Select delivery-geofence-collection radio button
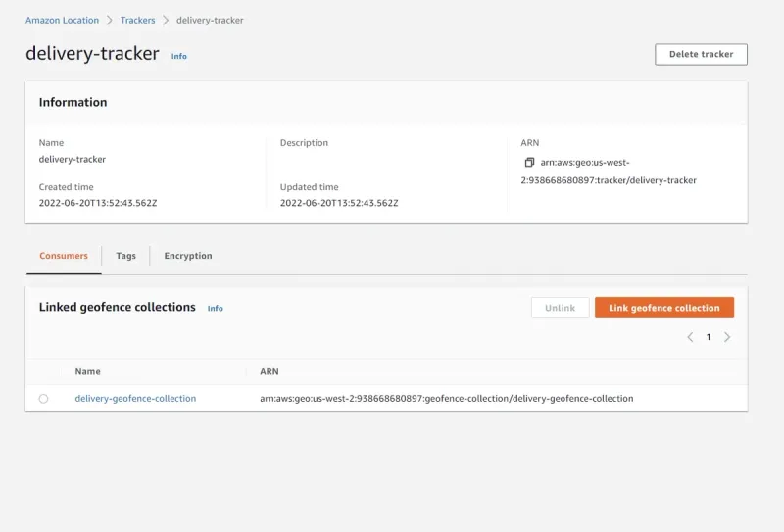Image resolution: width=784 pixels, height=532 pixels. (x=43, y=399)
